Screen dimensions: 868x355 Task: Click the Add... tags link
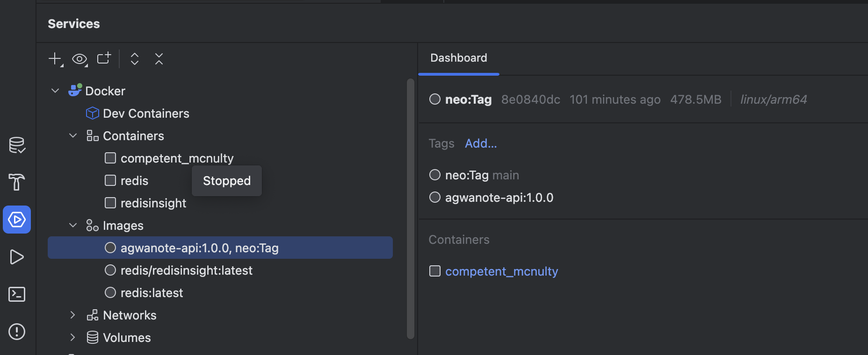pyautogui.click(x=481, y=143)
